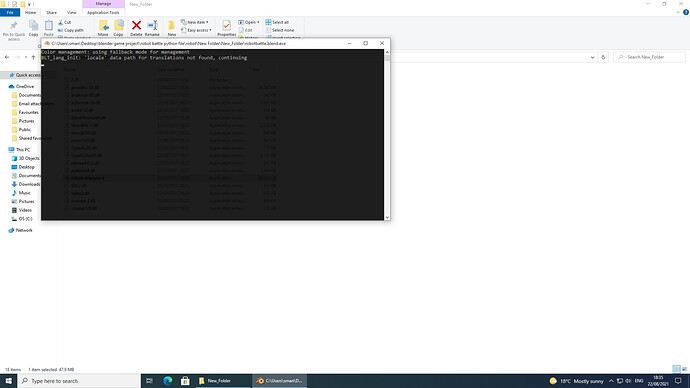Click Cut in the Explorer ribbon
The width and height of the screenshot is (690, 388).
tap(64, 22)
